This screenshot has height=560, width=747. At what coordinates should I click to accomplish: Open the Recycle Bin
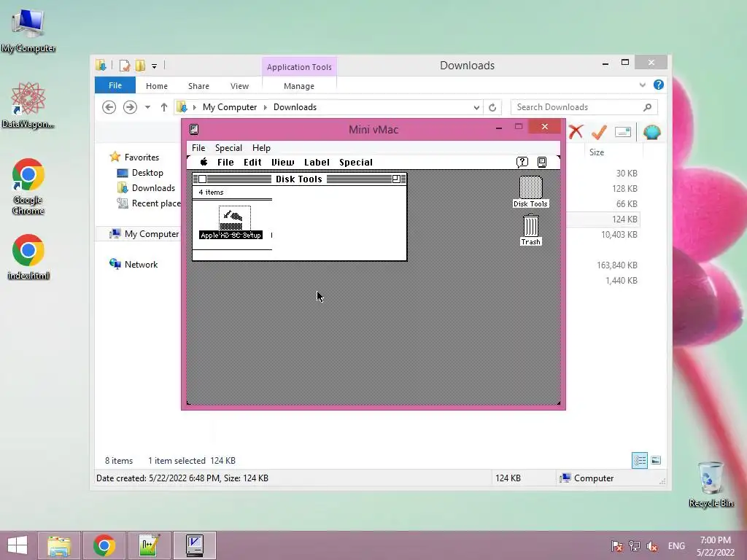[x=711, y=484]
